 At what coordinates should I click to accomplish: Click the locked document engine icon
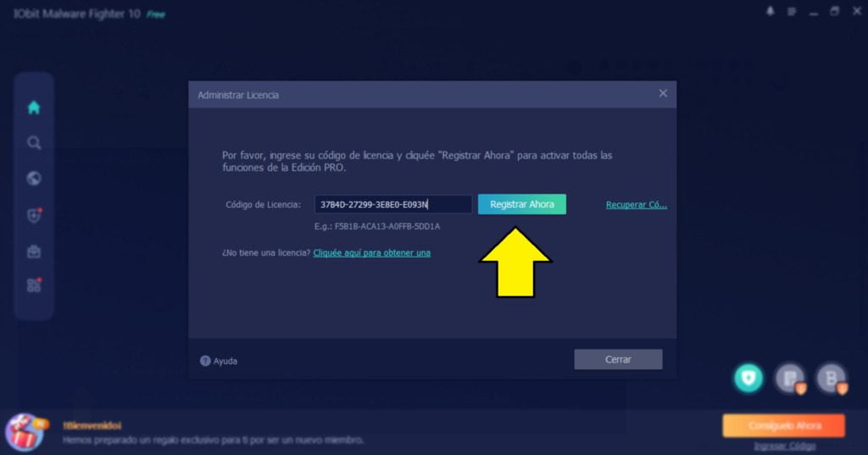point(790,379)
